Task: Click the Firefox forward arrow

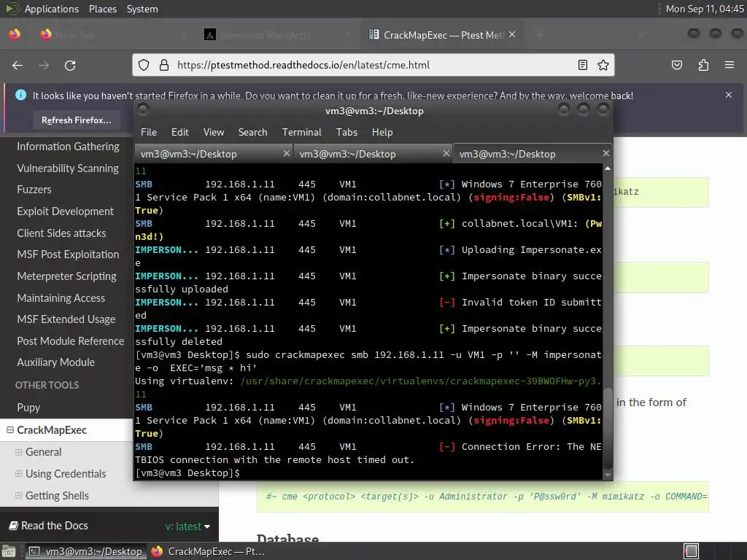Action: click(x=44, y=65)
